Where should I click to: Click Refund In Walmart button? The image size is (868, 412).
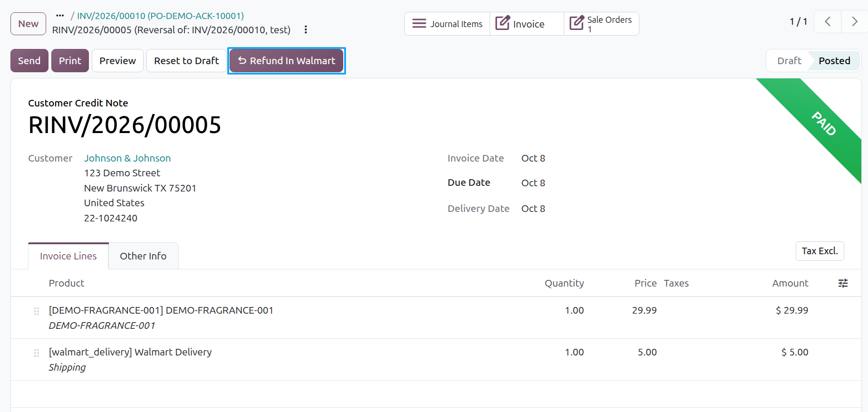(287, 61)
